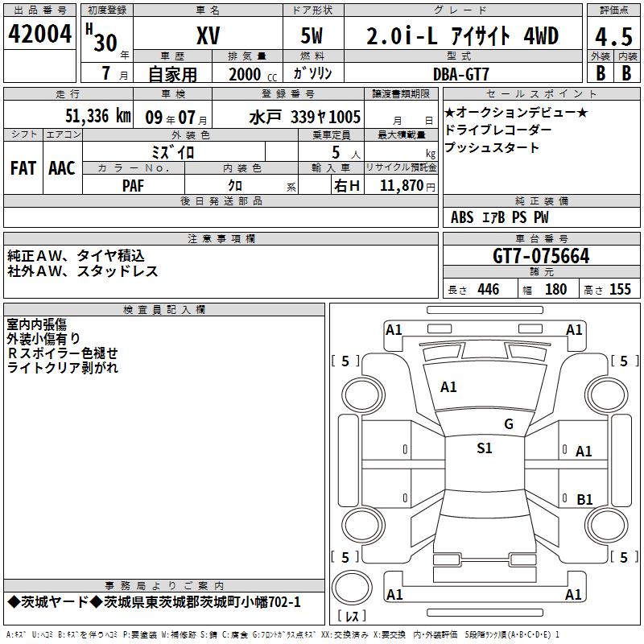
Task: Select the 出品番号 header
Action: pos(39,10)
